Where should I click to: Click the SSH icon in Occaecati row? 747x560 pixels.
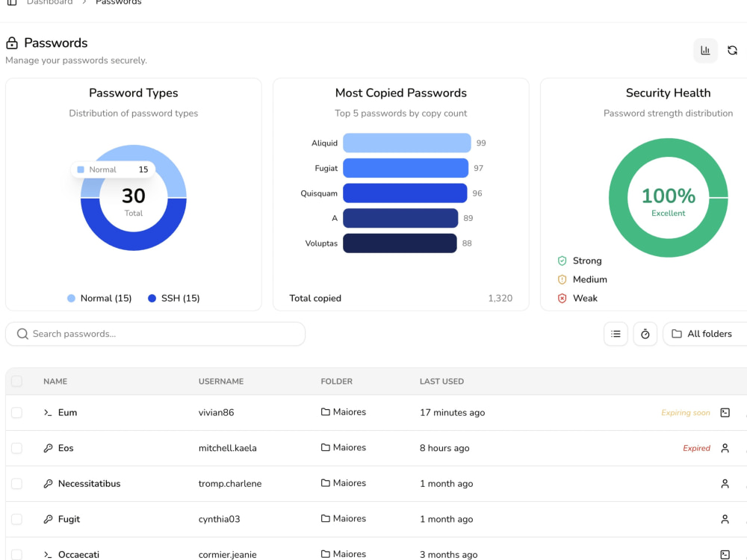click(725, 554)
